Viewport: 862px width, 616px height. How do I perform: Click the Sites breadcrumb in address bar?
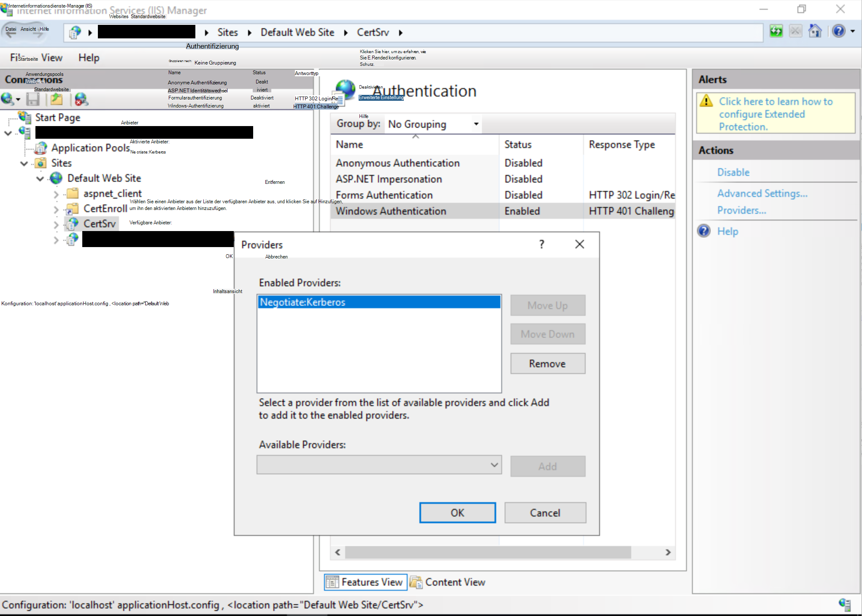[227, 32]
